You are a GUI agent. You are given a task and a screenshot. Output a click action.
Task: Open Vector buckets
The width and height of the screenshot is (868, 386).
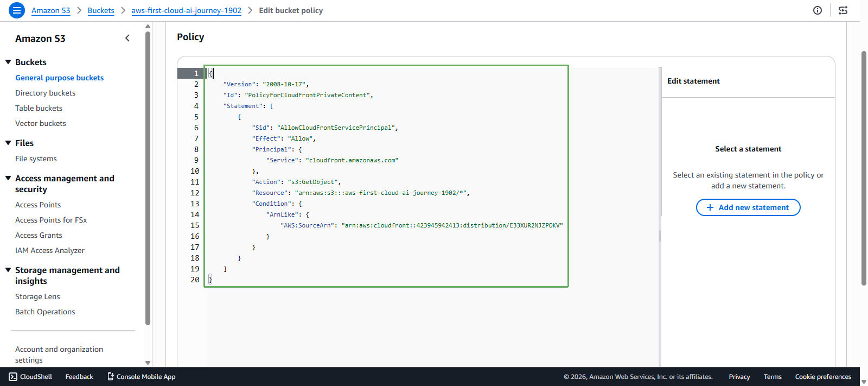[x=41, y=123]
